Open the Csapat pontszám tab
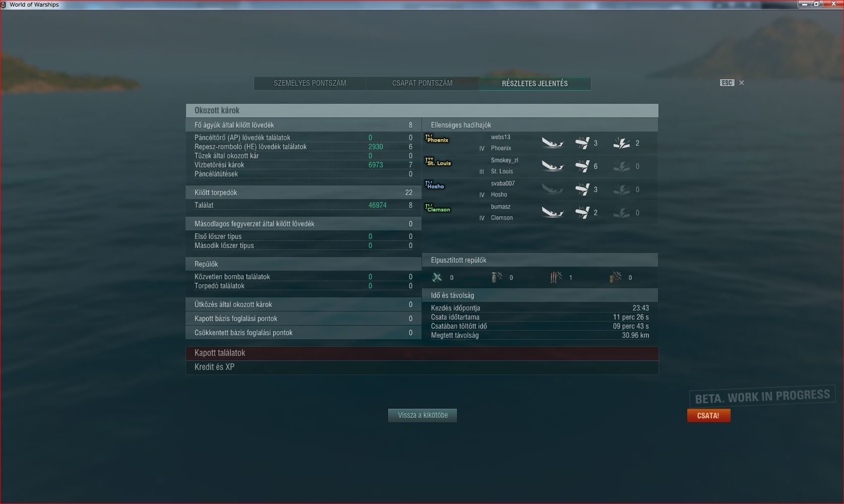This screenshot has width=844, height=504. (x=423, y=84)
